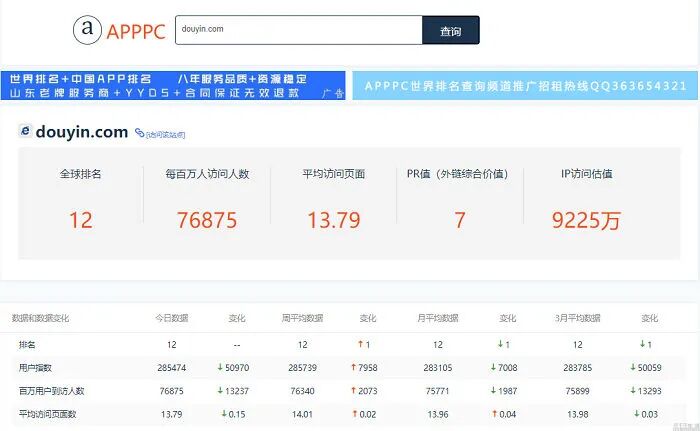Click weekly 平均访问页面数 value 14.01
Screen dimensions: 700x431
(x=302, y=414)
